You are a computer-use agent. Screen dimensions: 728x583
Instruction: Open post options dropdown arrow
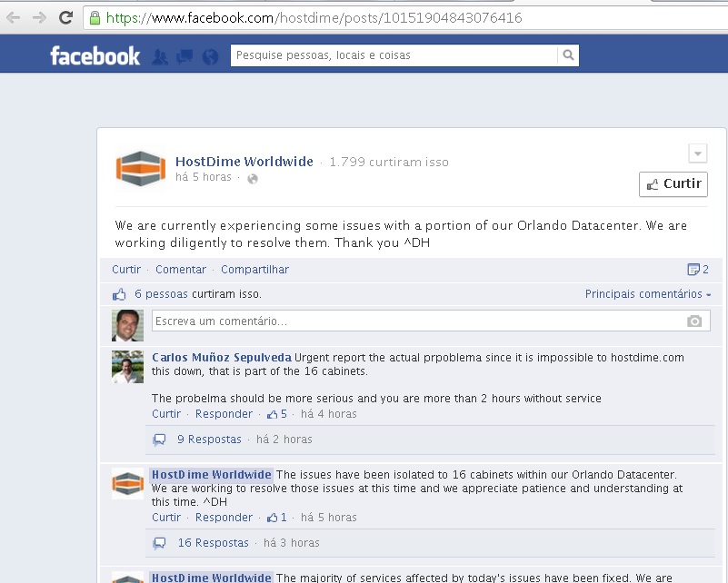(x=697, y=153)
